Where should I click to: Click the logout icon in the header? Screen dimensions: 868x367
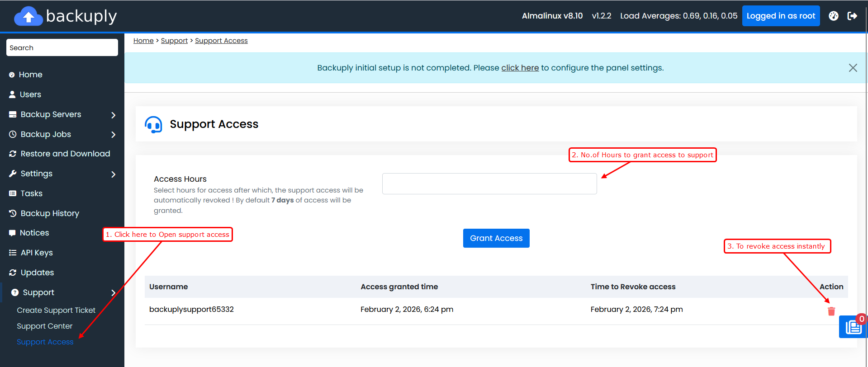852,16
